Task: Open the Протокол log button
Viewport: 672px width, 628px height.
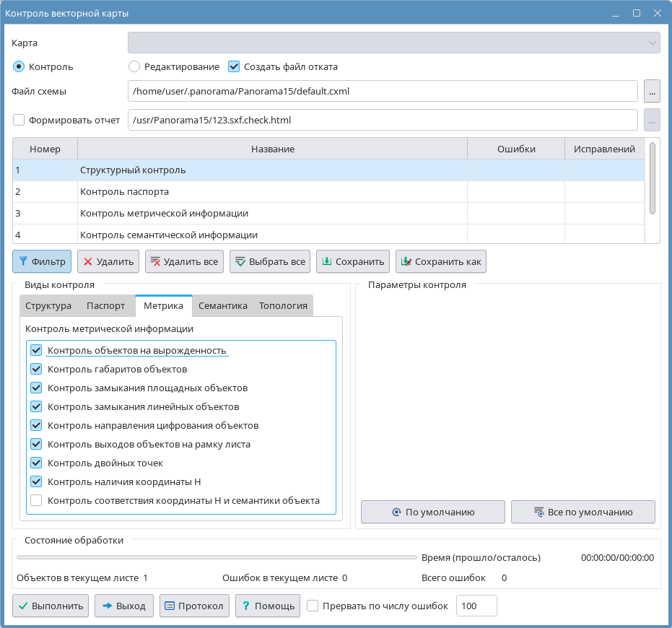Action: click(194, 606)
